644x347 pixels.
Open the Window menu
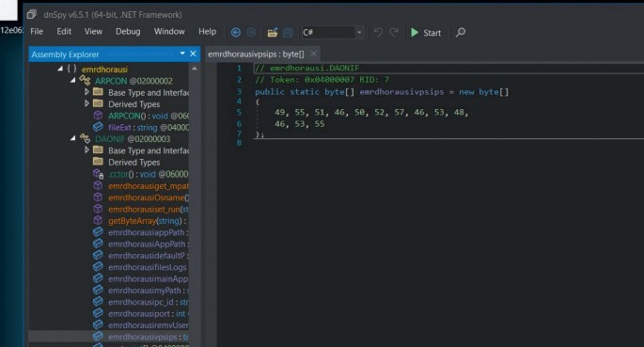click(169, 32)
